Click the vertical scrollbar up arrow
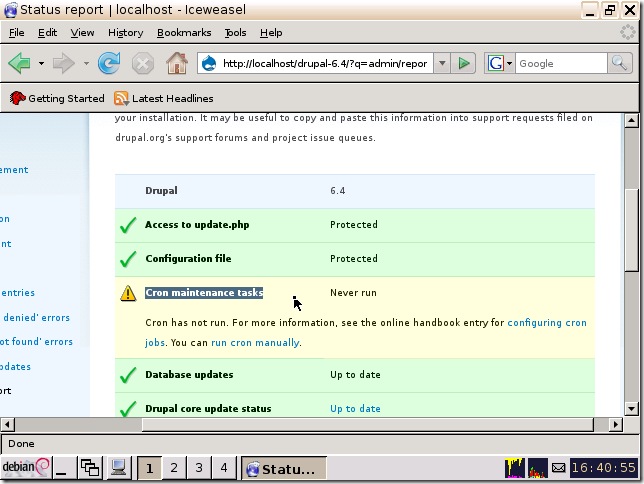This screenshot has height=484, width=644. pyautogui.click(x=631, y=121)
